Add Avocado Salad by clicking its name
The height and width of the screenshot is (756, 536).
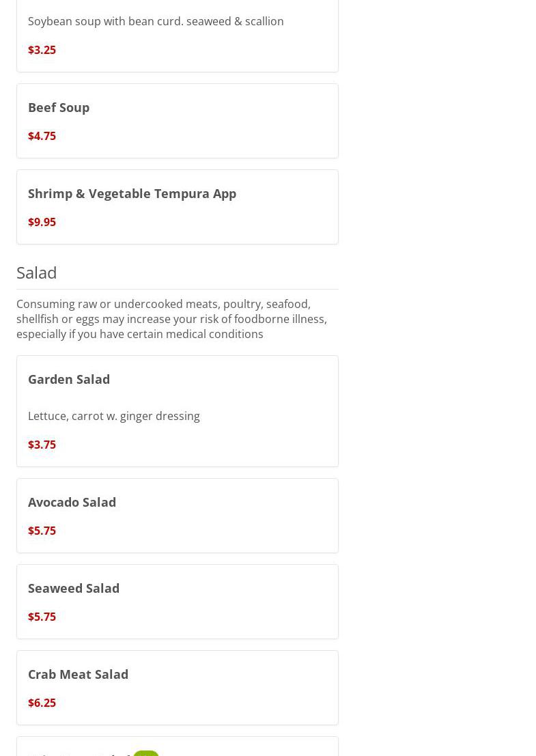(x=72, y=502)
